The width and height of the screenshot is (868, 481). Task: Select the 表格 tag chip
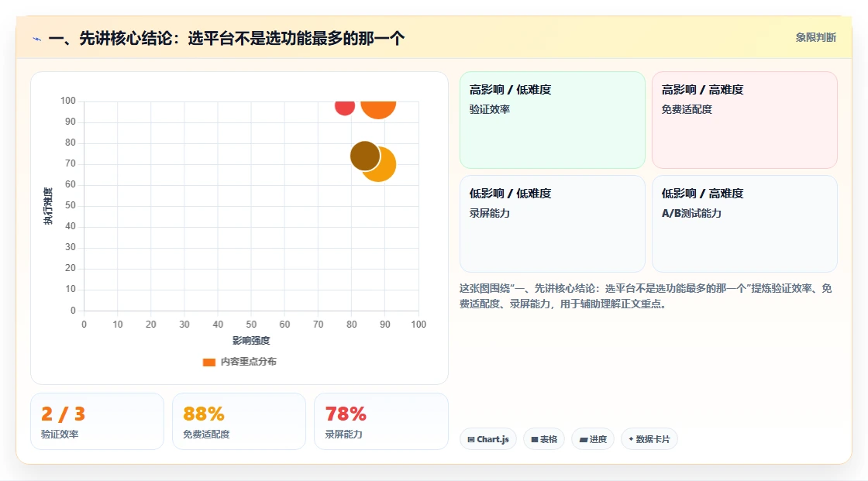coord(544,439)
